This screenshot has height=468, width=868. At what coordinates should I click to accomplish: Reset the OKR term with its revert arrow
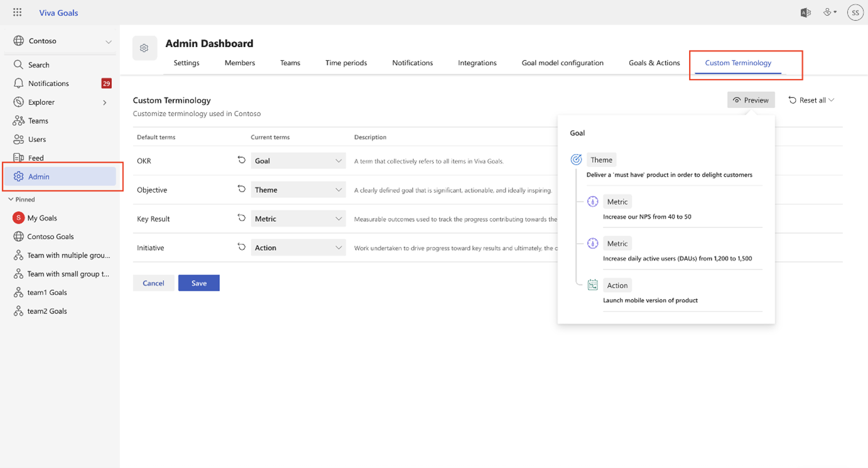(x=241, y=160)
